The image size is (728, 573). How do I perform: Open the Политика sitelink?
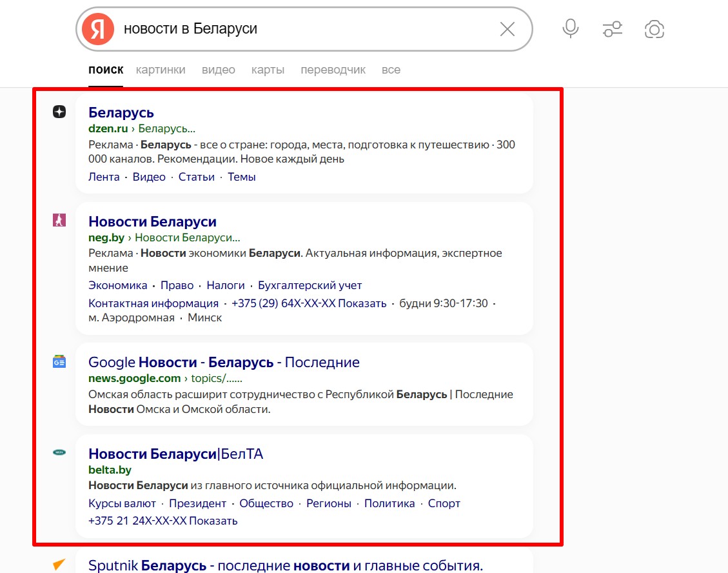coord(389,504)
